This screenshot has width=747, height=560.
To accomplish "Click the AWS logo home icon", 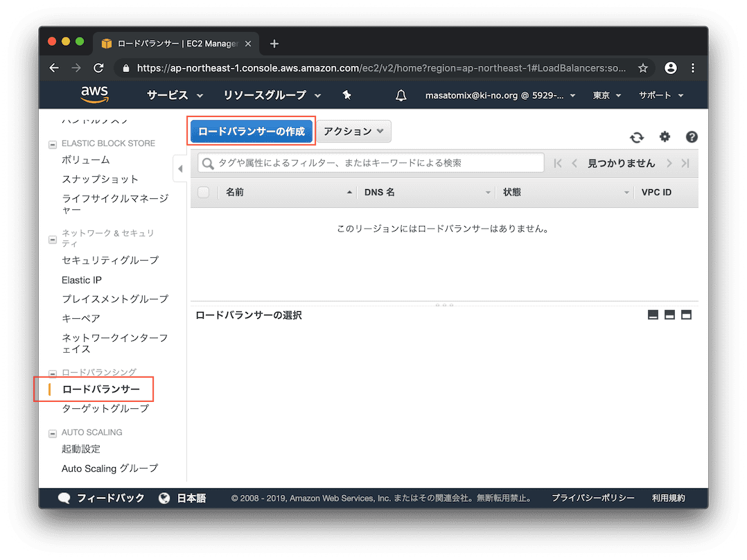I will (x=95, y=94).
